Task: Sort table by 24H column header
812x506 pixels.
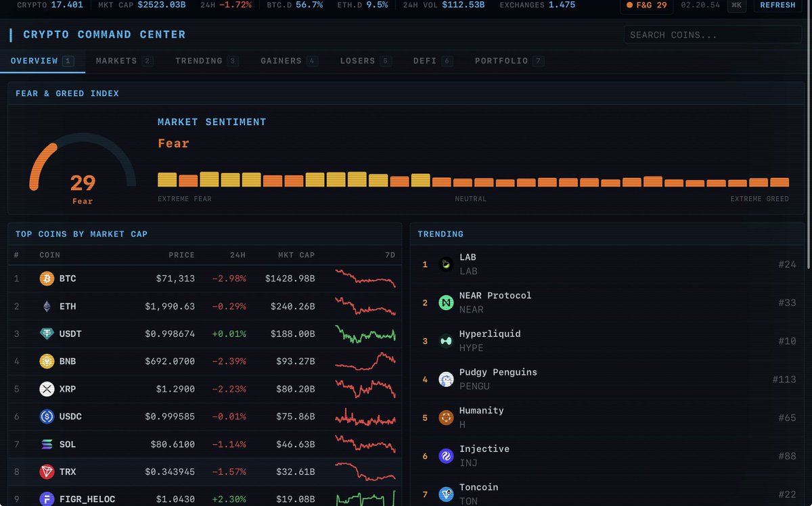Action: (x=238, y=255)
